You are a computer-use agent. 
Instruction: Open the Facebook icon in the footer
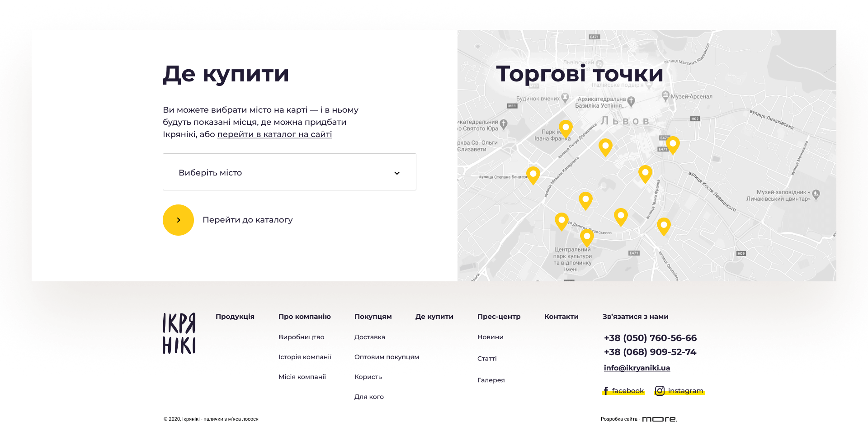click(x=606, y=391)
